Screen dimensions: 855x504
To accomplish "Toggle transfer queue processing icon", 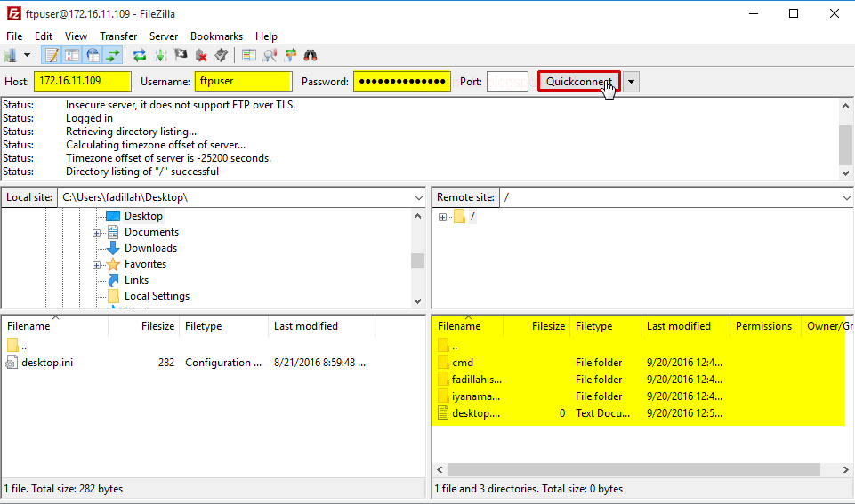I will [x=160, y=55].
